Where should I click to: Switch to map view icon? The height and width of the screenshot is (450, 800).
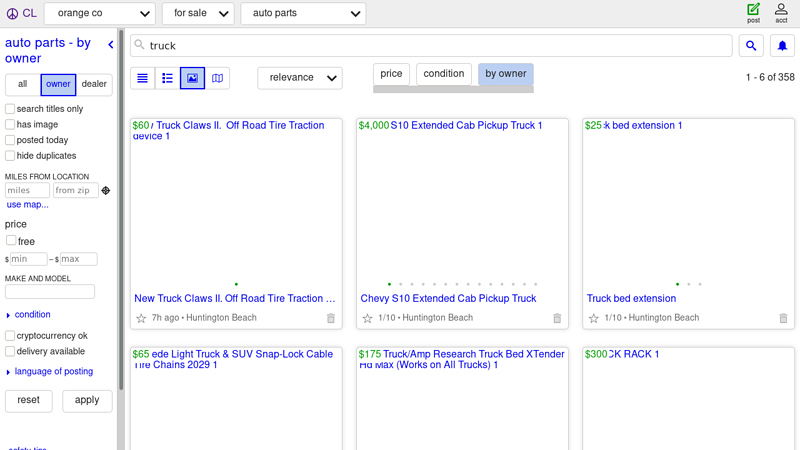[217, 78]
